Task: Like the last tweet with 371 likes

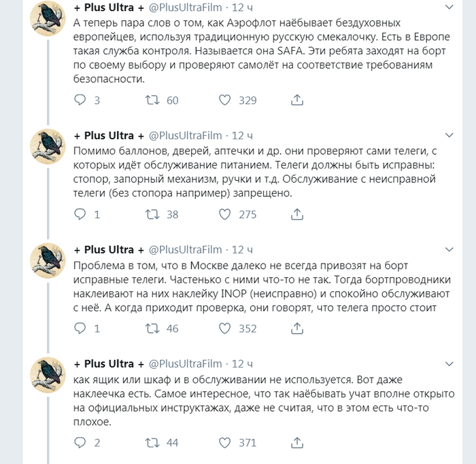Action: pyautogui.click(x=225, y=443)
